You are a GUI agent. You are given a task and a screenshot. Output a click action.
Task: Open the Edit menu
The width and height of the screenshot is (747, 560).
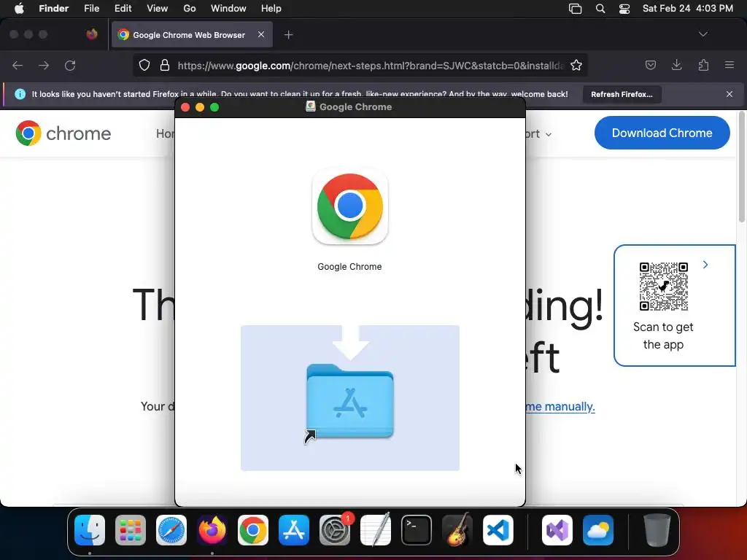tap(123, 9)
